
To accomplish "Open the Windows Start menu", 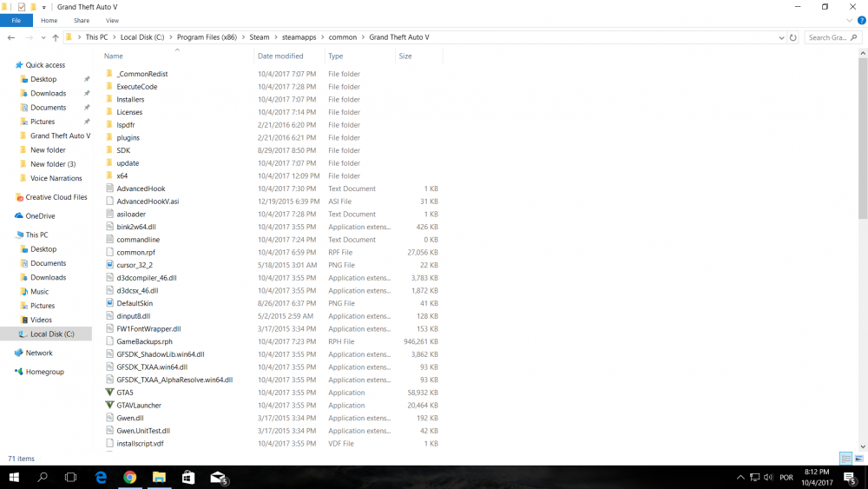I will click(x=14, y=478).
